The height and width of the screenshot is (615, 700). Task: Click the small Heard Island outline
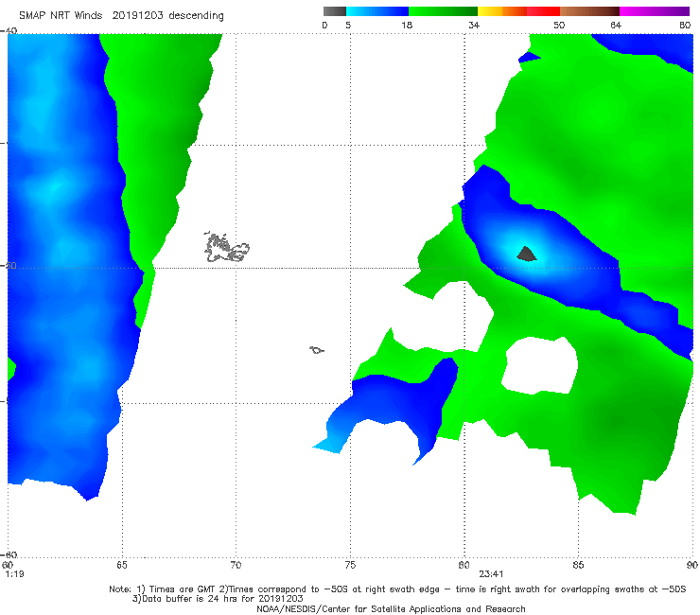click(317, 350)
